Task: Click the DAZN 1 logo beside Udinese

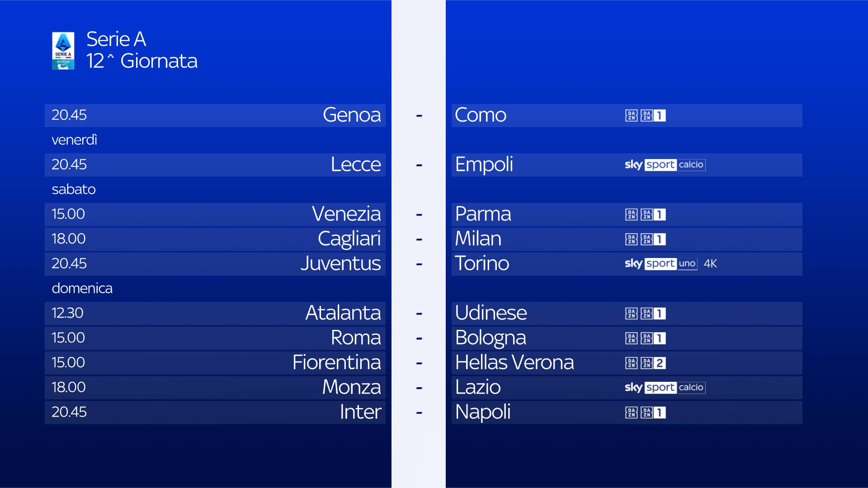Action: click(x=645, y=314)
